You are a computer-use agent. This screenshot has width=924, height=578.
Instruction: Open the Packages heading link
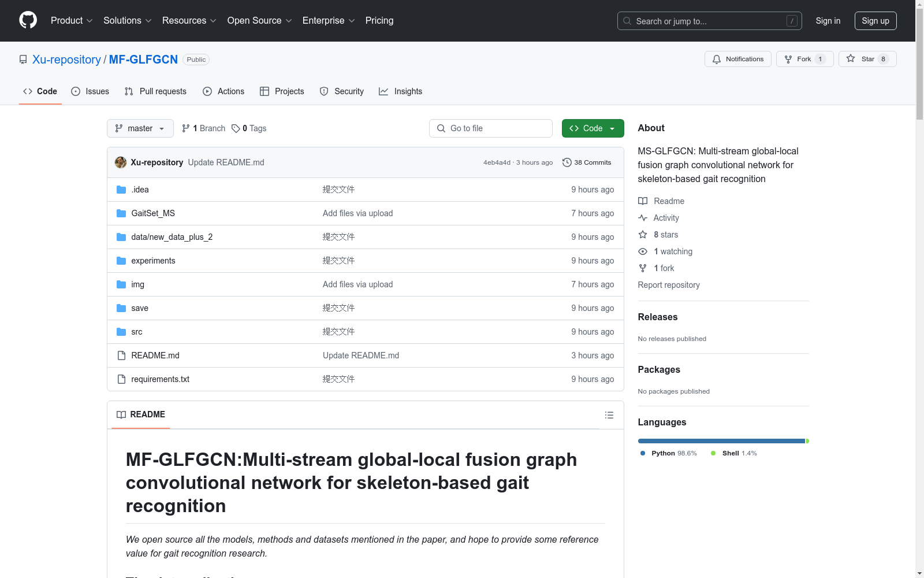659,369
